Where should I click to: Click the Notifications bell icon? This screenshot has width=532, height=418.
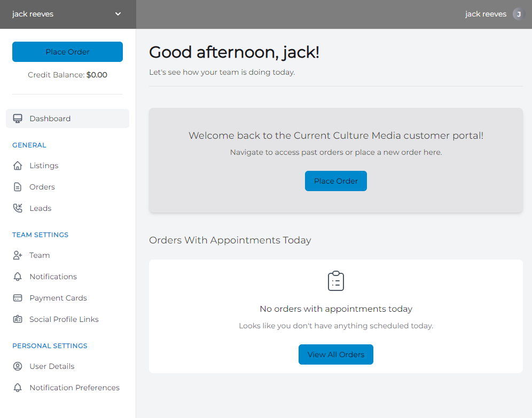18,277
